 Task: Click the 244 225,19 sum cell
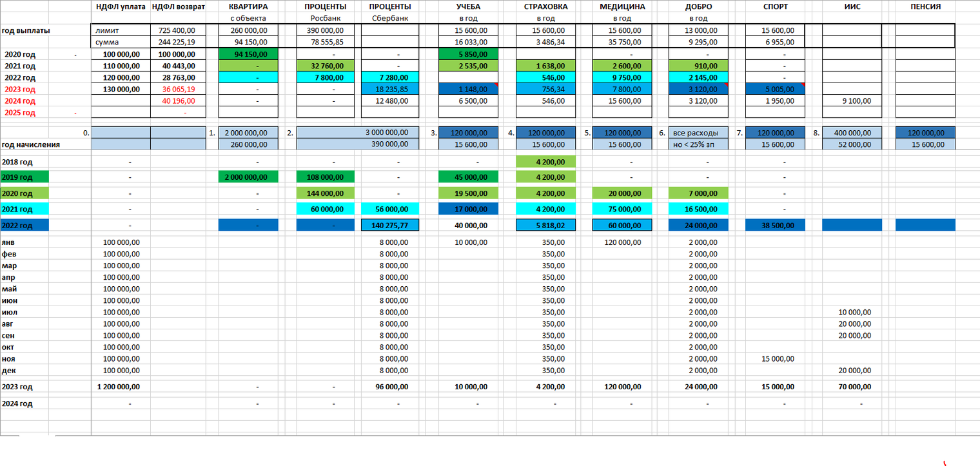tap(178, 42)
